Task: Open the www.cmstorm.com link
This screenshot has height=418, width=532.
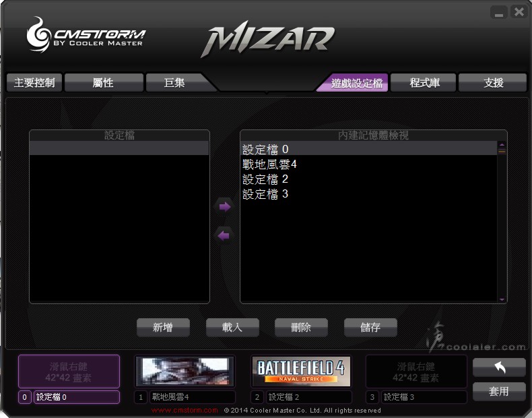Action: [x=185, y=410]
